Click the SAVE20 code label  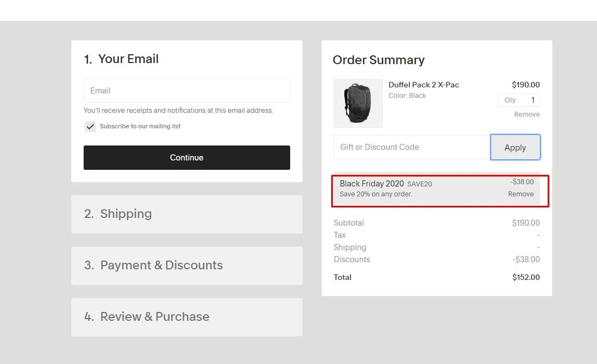click(x=420, y=184)
